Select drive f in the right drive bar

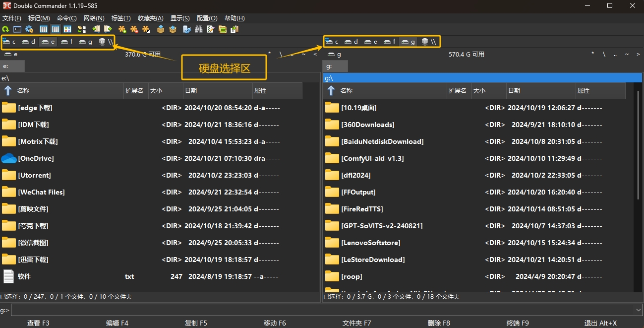pos(390,42)
